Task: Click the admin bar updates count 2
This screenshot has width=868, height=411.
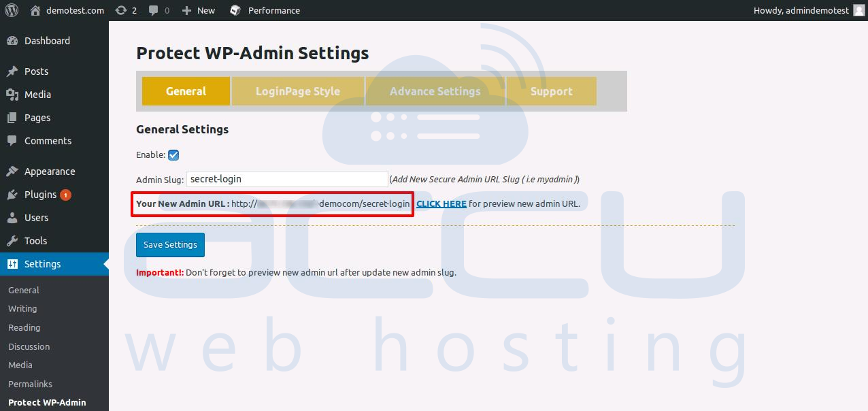Action: click(x=135, y=10)
